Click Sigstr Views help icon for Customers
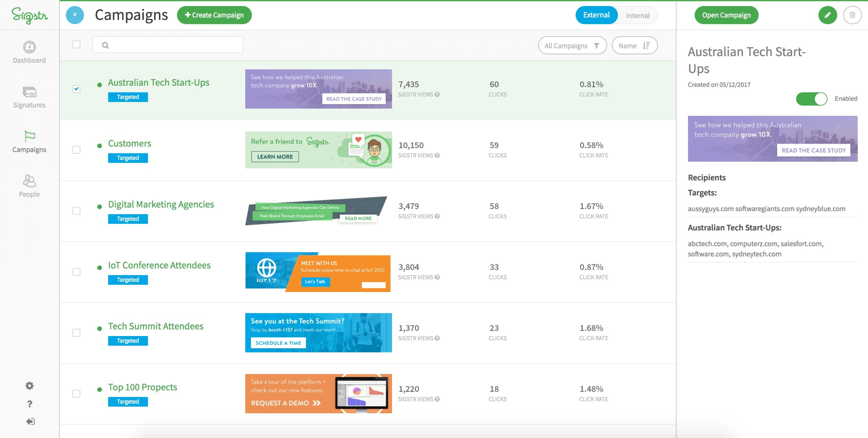This screenshot has height=438, width=868. (x=437, y=155)
